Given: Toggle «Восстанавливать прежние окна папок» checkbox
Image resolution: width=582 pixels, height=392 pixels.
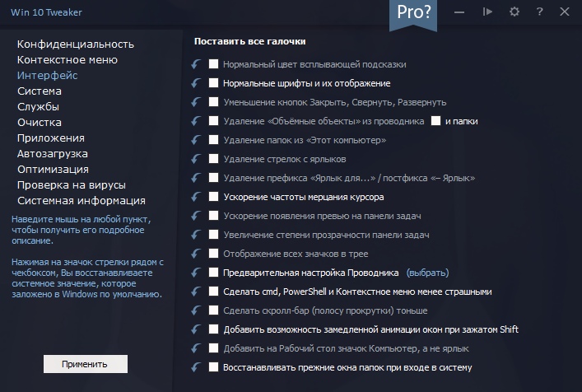Looking at the screenshot, I should [x=214, y=367].
